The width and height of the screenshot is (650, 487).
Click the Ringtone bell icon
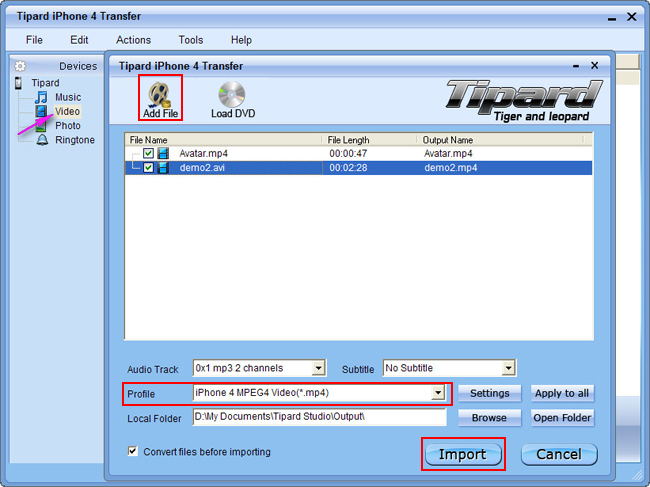pyautogui.click(x=41, y=140)
